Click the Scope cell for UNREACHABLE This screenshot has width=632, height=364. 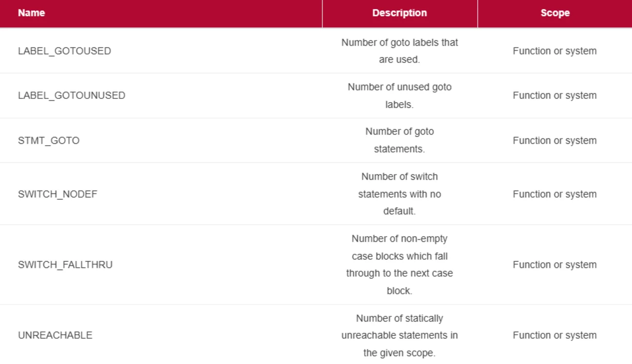554,335
